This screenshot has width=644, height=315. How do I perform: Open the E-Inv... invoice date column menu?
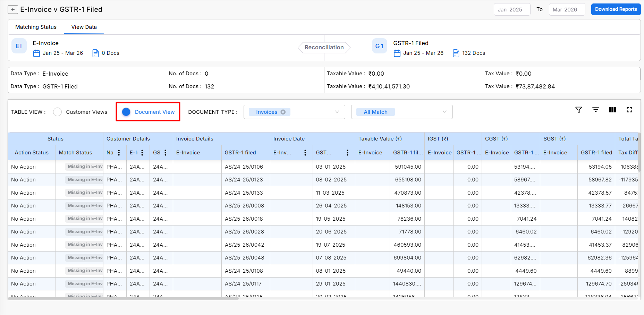[x=305, y=153]
